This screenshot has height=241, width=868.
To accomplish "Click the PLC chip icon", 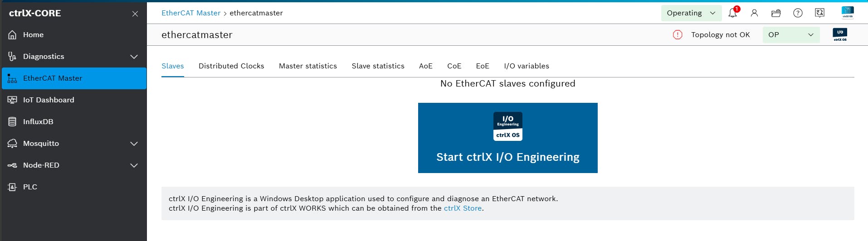I will pos(12,187).
